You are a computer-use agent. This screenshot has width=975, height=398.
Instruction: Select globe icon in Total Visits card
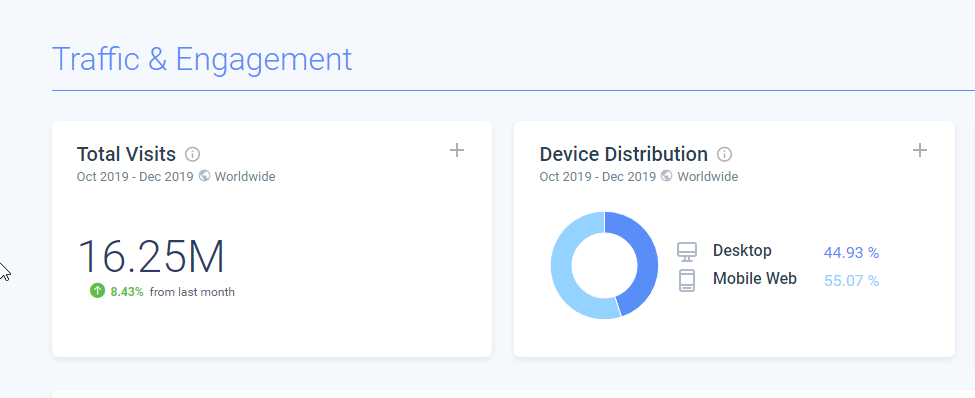click(204, 176)
